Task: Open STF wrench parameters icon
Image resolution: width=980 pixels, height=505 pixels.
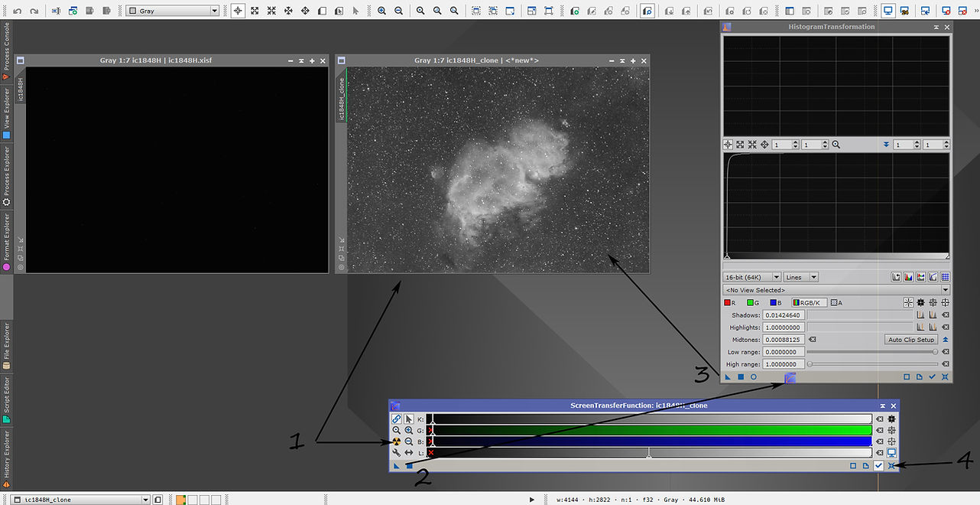Action: pyautogui.click(x=396, y=453)
